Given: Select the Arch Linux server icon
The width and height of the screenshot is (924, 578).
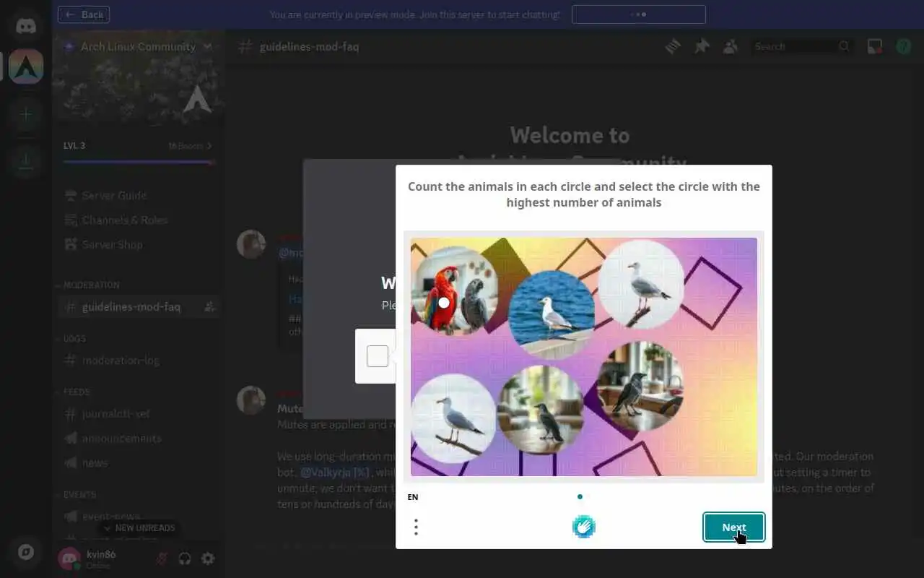Looking at the screenshot, I should [x=26, y=67].
